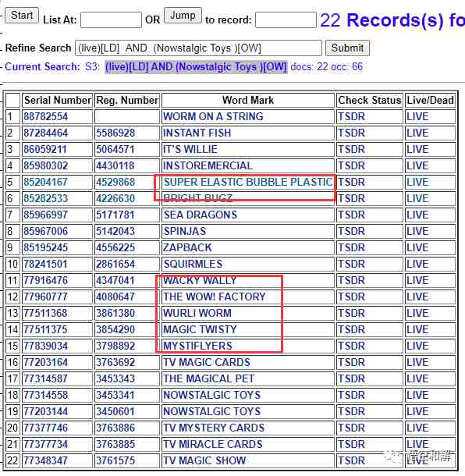This screenshot has width=465, height=476.
Task: Open WORM ON A STRING word mark
Action: point(213,116)
